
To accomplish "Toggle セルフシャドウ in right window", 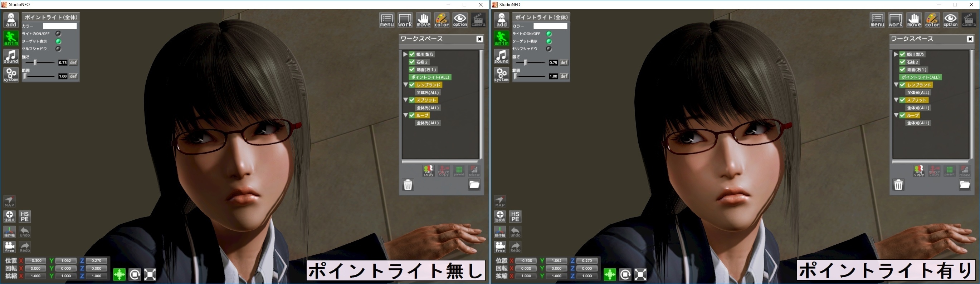I will [548, 49].
